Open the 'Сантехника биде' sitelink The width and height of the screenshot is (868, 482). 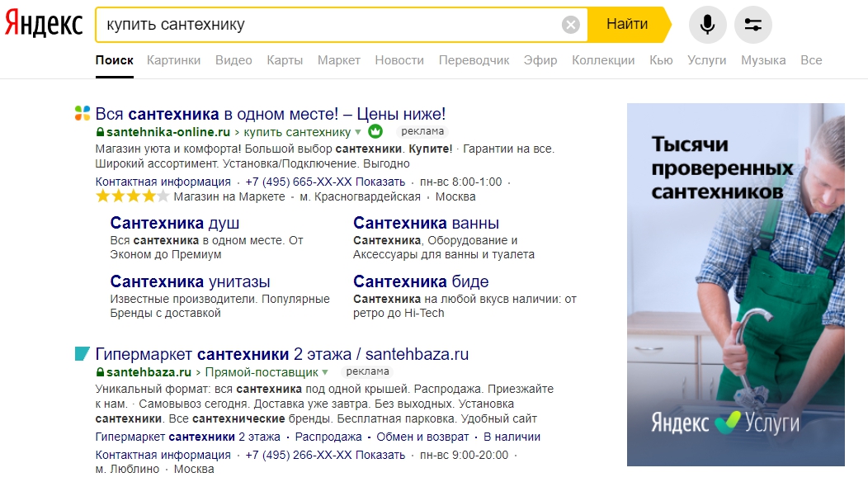[x=421, y=281]
